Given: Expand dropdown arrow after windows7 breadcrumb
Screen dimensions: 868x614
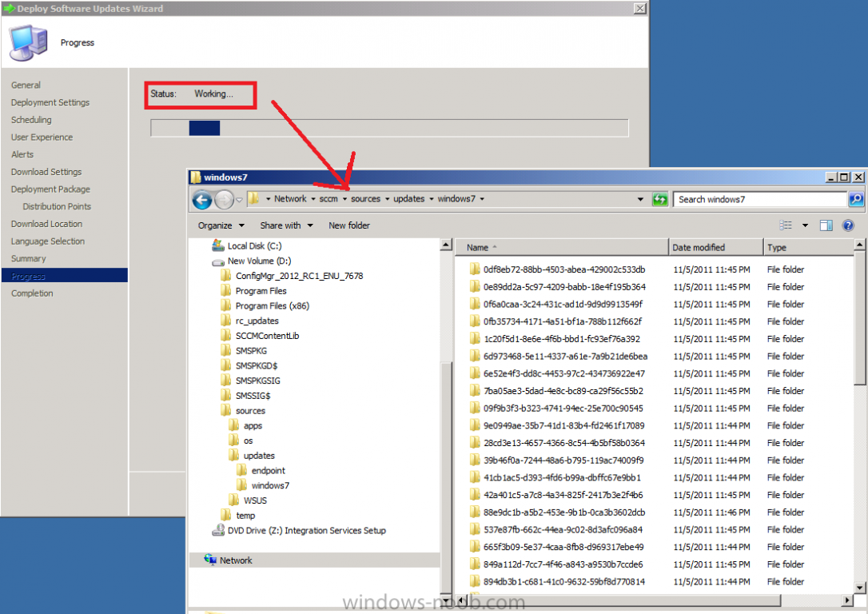Looking at the screenshot, I should [482, 199].
